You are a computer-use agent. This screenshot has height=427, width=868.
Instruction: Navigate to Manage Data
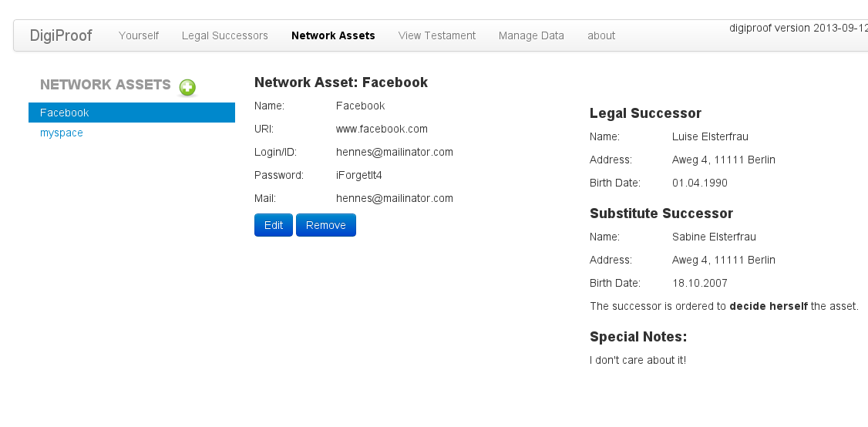(x=531, y=35)
